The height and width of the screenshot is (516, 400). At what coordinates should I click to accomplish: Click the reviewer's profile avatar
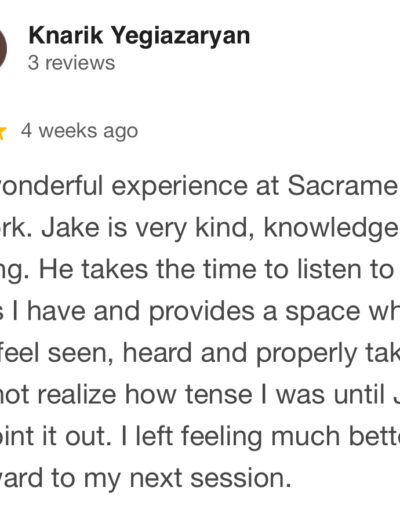coord(3,48)
